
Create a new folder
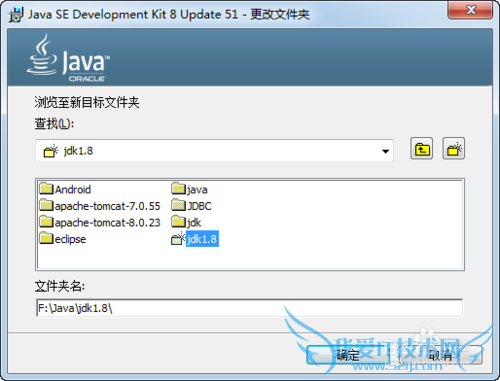click(454, 149)
